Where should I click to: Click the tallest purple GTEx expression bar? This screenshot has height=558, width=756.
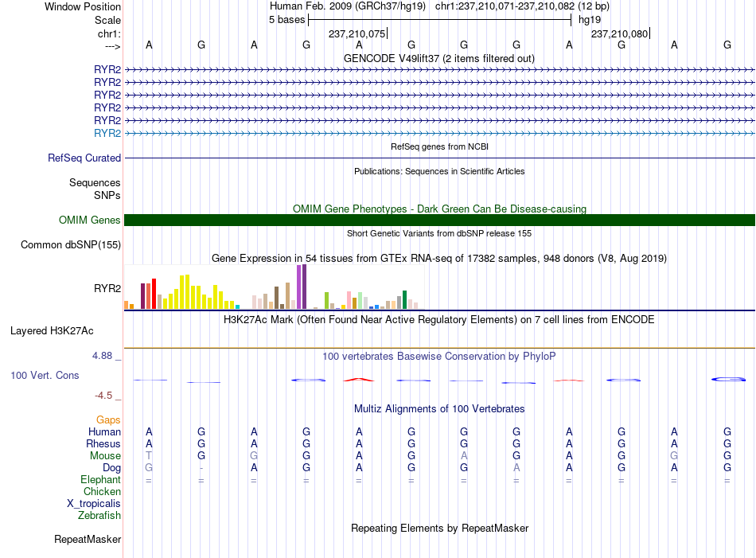point(304,287)
